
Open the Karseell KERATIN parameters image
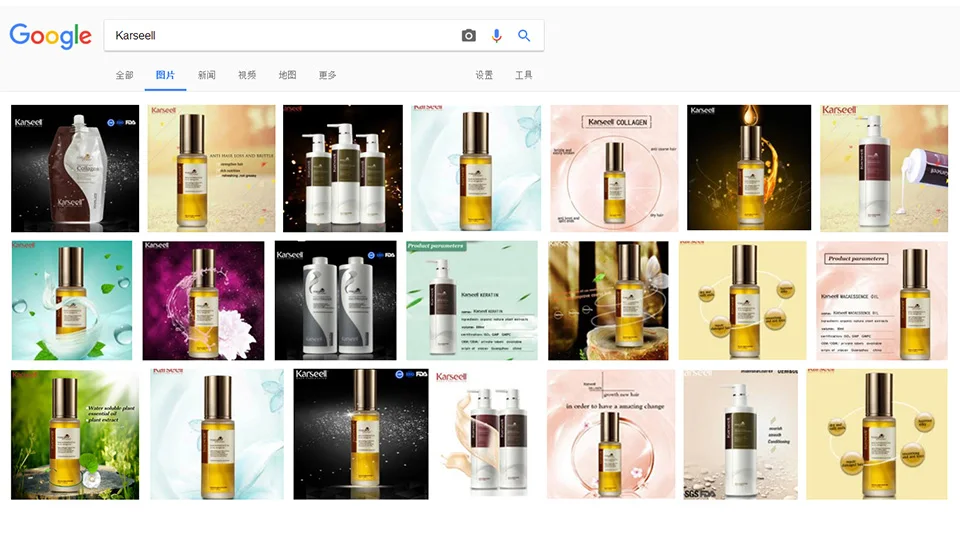pyautogui.click(x=472, y=300)
